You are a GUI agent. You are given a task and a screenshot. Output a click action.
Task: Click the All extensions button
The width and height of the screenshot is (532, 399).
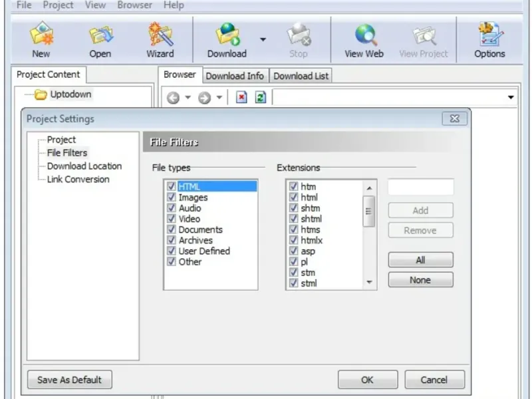[x=420, y=260]
